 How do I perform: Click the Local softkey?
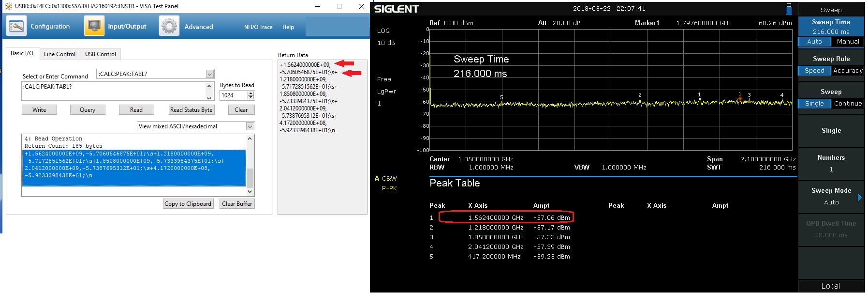click(x=831, y=286)
